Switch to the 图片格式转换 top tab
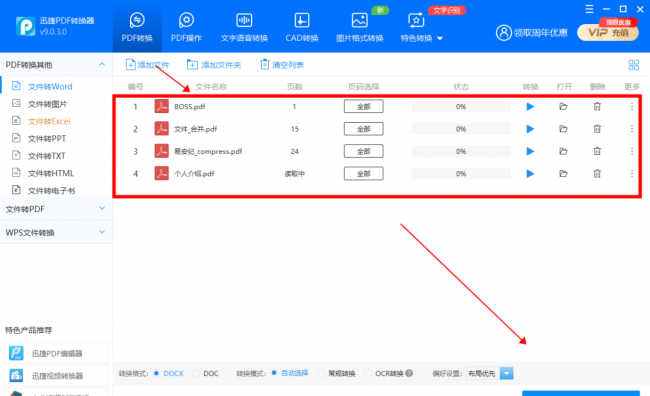This screenshot has height=396, width=650. tap(359, 27)
